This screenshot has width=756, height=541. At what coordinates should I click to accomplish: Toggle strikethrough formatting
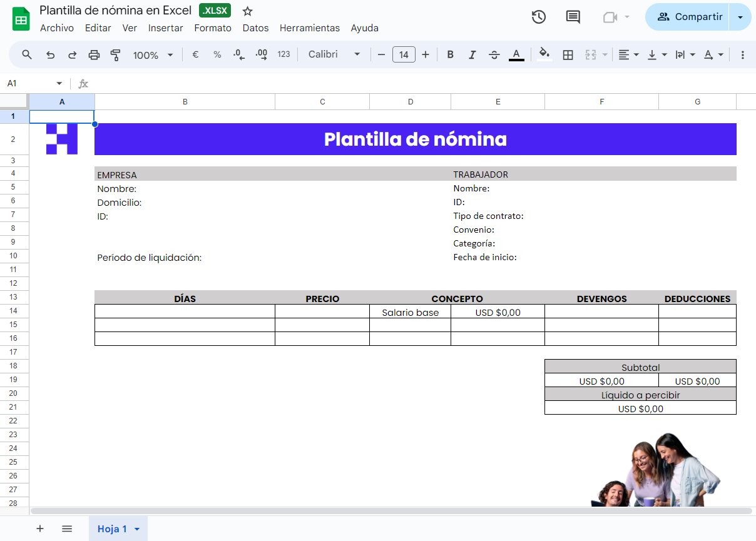pos(494,54)
